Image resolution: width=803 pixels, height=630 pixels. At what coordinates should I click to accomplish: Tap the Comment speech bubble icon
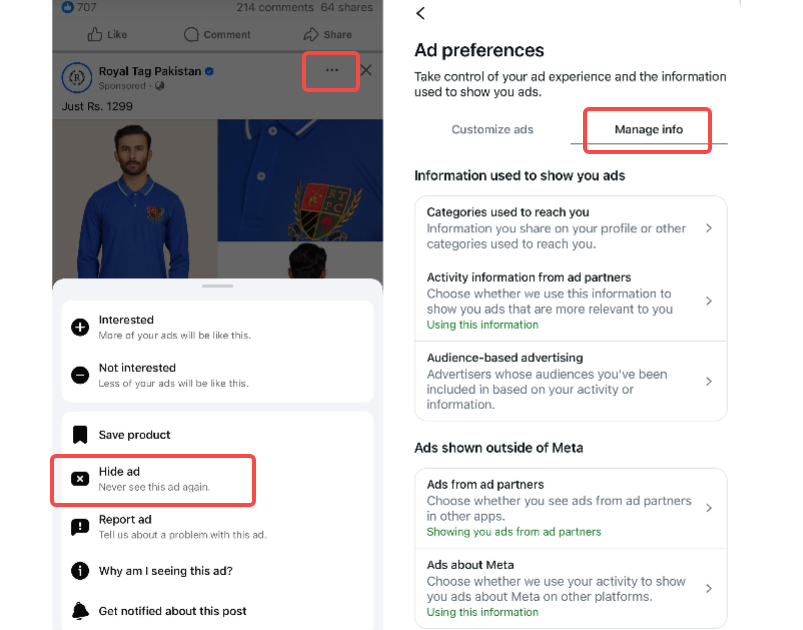point(190,34)
